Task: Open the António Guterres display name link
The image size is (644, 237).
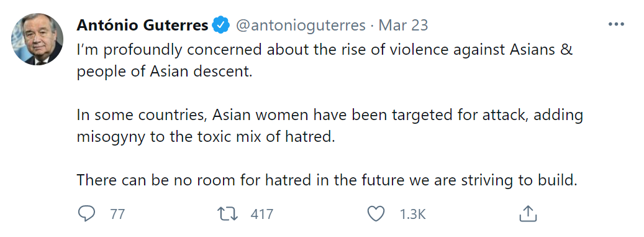Action: click(142, 26)
